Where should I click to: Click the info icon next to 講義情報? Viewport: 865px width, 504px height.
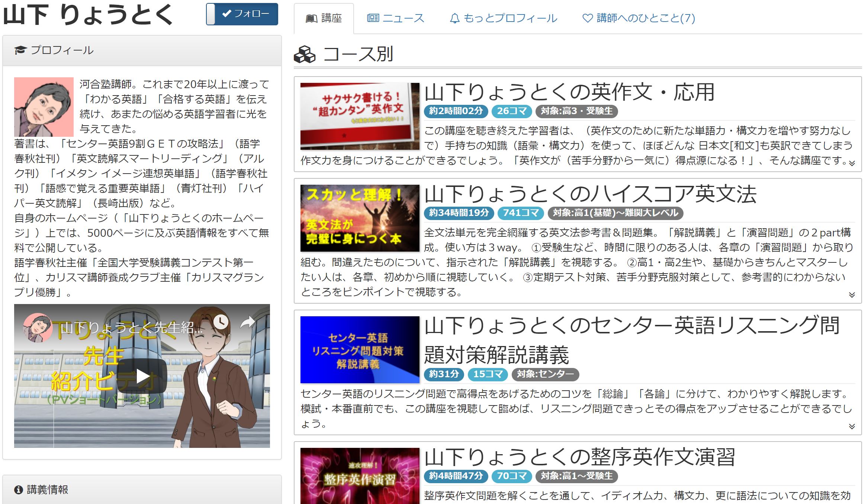(x=18, y=491)
